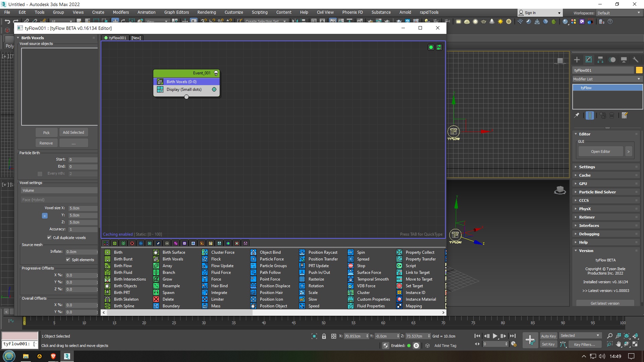Open the Phoenix FD menu

[x=353, y=12]
